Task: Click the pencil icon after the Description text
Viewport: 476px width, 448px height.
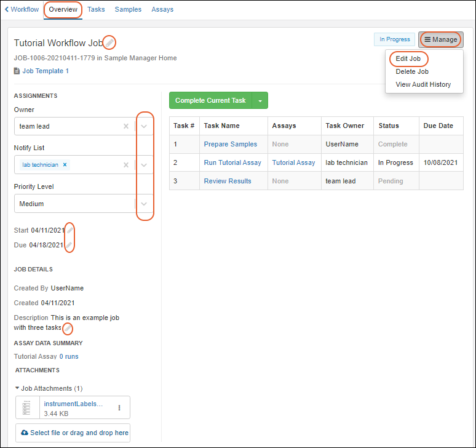Action: point(67,328)
